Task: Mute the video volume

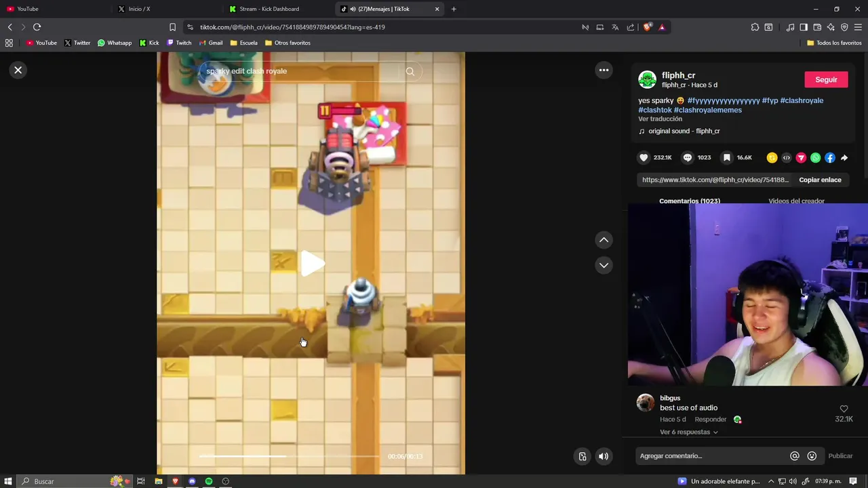Action: tap(603, 456)
